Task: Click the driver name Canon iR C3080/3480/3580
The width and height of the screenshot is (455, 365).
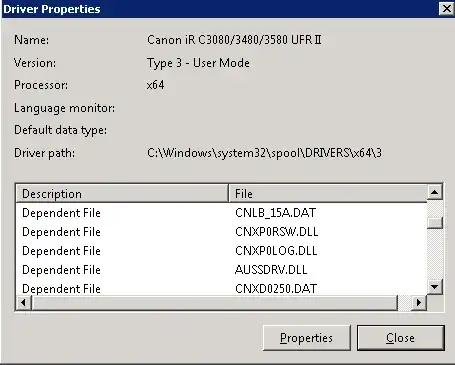Action: click(234, 40)
